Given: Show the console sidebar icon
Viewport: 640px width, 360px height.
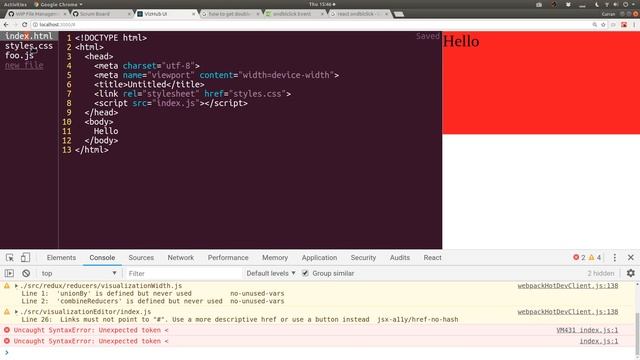Looking at the screenshot, I should point(9,273).
